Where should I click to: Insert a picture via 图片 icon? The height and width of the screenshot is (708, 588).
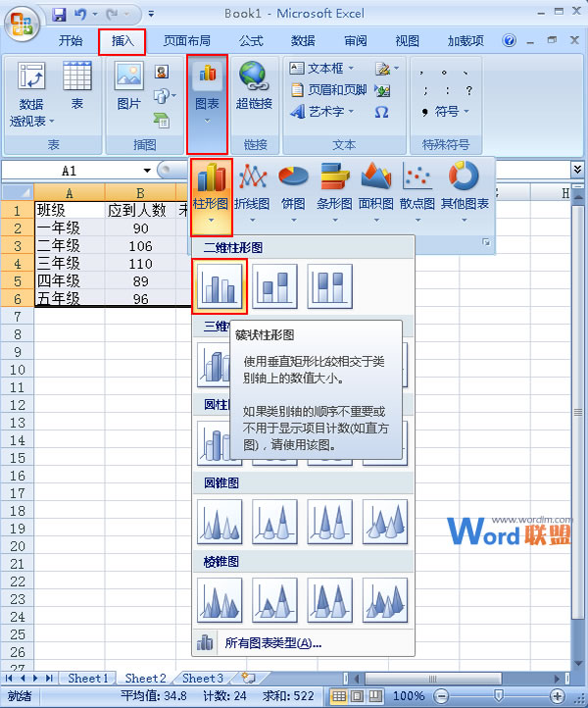[x=128, y=86]
